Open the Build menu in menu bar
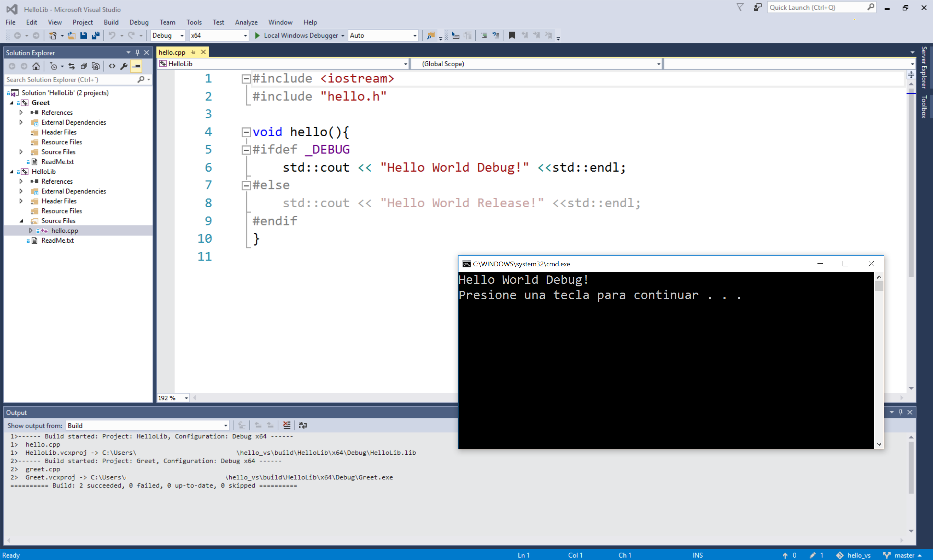 (x=111, y=22)
